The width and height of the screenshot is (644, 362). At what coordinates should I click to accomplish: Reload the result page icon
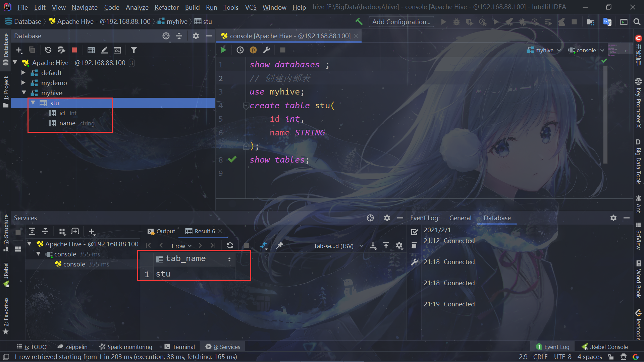tap(230, 246)
